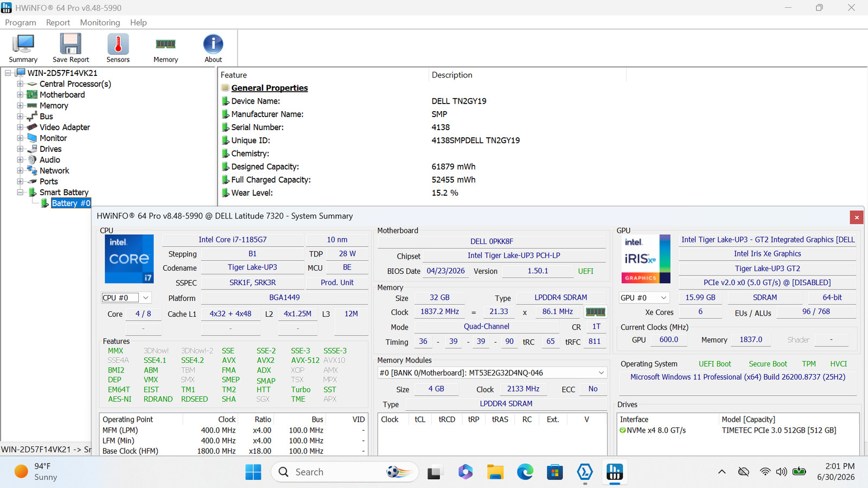Click the Secure Boot label
The width and height of the screenshot is (868, 488).
768,364
